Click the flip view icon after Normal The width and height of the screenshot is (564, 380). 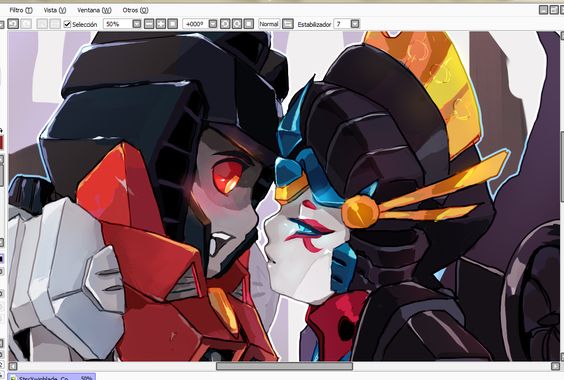[x=288, y=24]
